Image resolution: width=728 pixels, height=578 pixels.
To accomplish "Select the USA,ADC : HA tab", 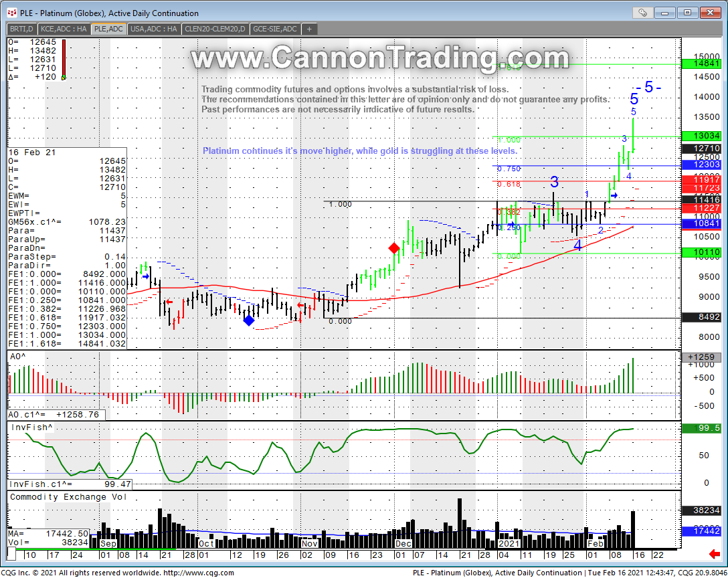I will (x=153, y=29).
